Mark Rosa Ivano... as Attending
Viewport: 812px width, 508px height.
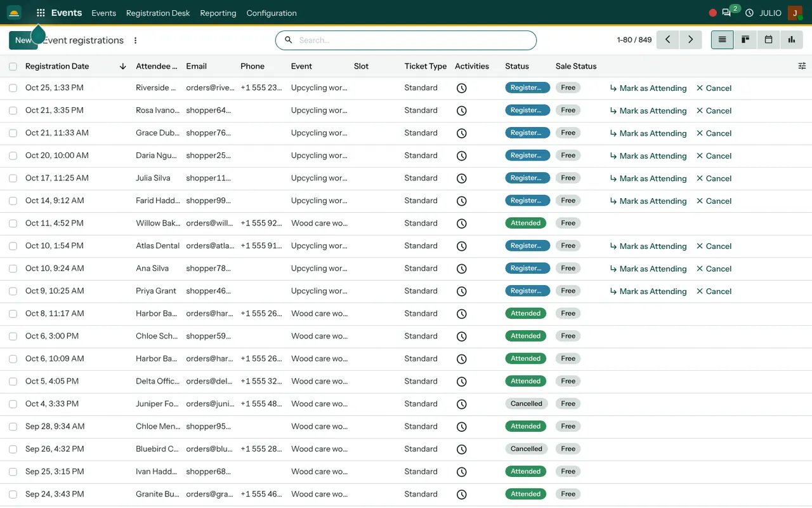648,110
